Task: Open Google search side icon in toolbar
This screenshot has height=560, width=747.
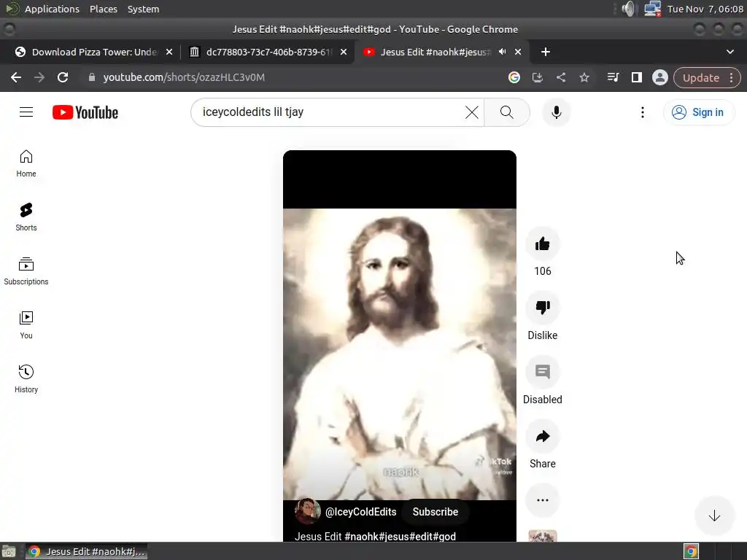Action: tap(514, 77)
